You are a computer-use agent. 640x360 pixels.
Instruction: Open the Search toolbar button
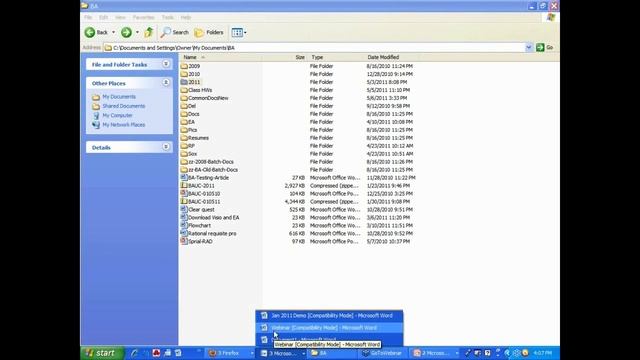tap(175, 32)
